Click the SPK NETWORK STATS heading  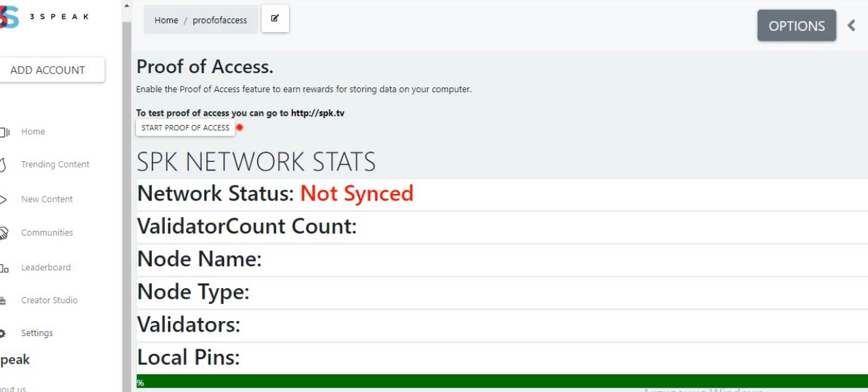pos(256,162)
